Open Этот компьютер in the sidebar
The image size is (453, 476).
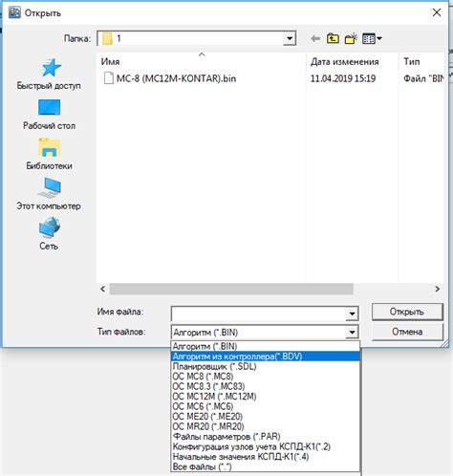click(x=49, y=194)
